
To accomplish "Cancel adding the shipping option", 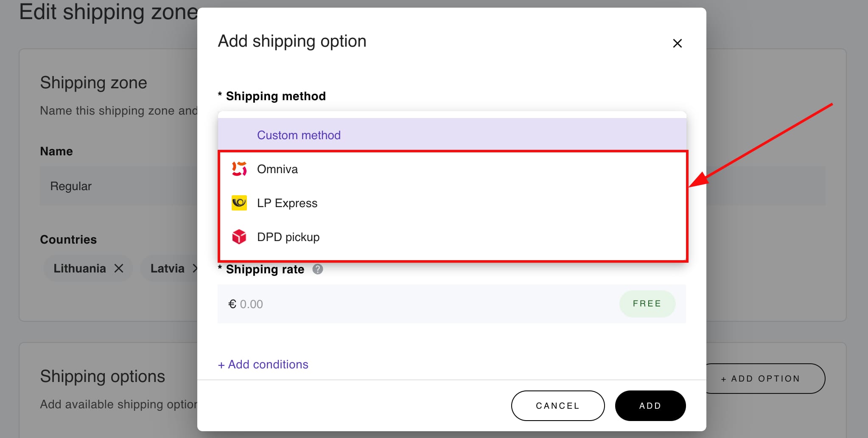I will pyautogui.click(x=557, y=405).
